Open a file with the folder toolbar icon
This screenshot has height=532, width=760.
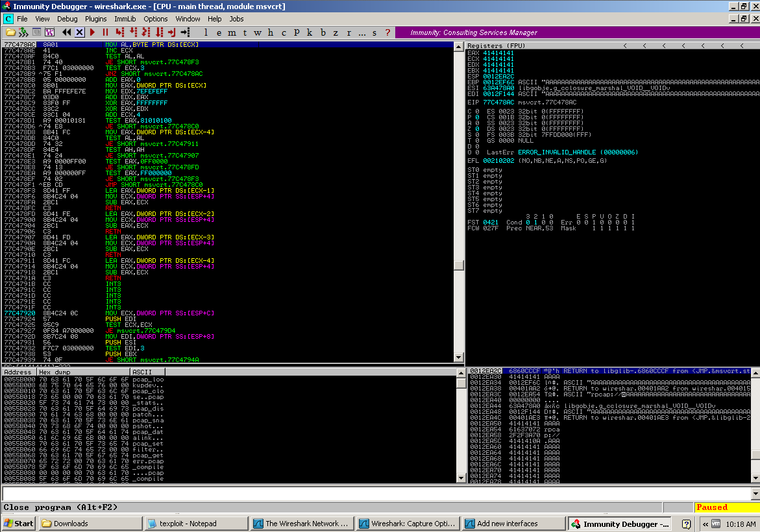(x=10, y=32)
